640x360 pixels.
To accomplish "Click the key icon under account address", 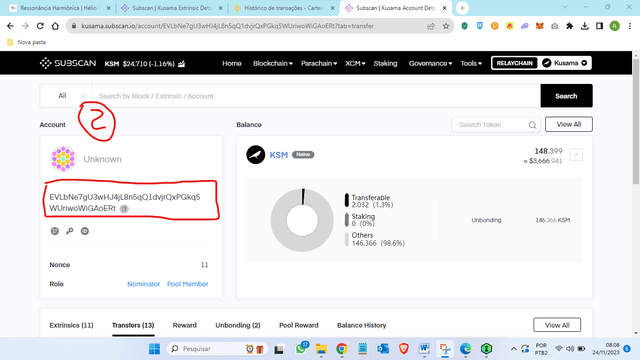I will click(x=70, y=231).
